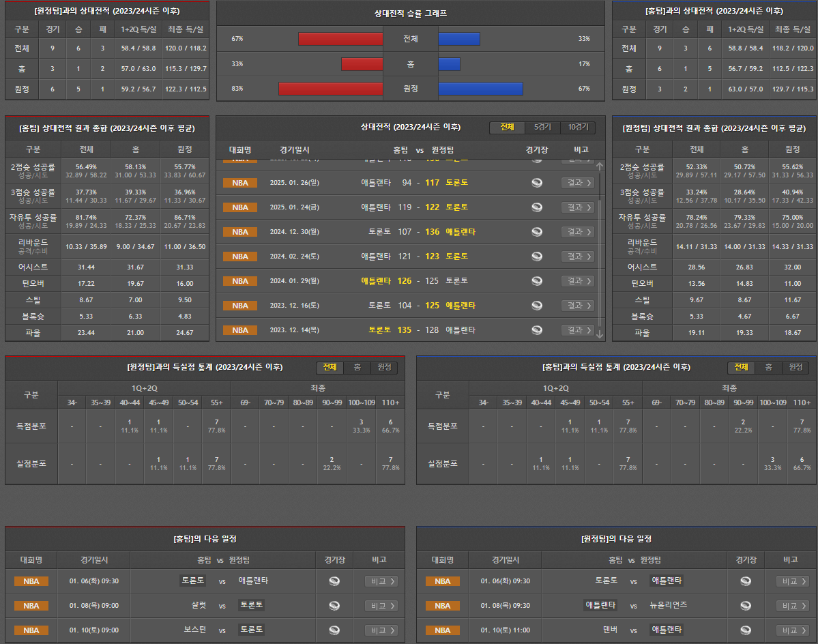The width and height of the screenshot is (818, 644).
Task: Select 원정 tab in 홈팀 scoring stats
Action: pos(795,368)
